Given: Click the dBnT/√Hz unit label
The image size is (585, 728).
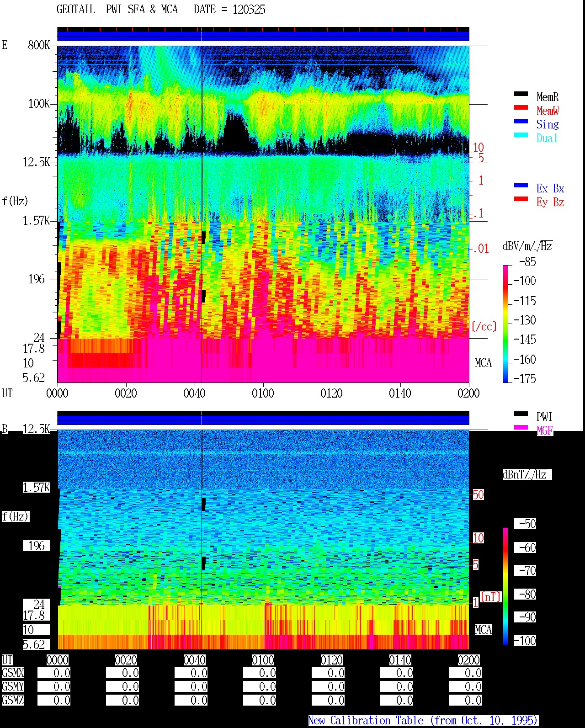Looking at the screenshot, I should click(x=527, y=474).
